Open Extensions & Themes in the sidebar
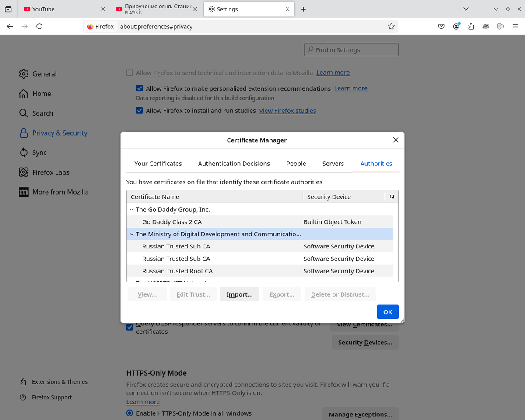 54,382
